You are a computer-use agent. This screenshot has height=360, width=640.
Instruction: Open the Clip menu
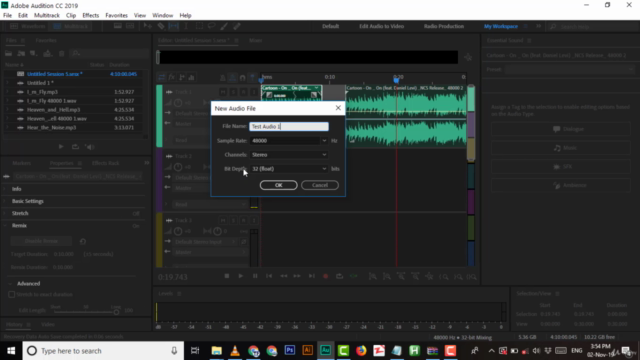[x=71, y=16]
